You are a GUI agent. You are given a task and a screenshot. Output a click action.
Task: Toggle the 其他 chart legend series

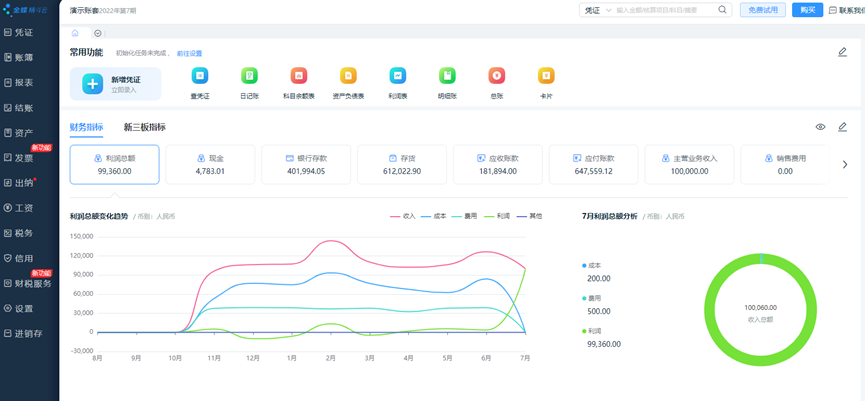coord(528,216)
